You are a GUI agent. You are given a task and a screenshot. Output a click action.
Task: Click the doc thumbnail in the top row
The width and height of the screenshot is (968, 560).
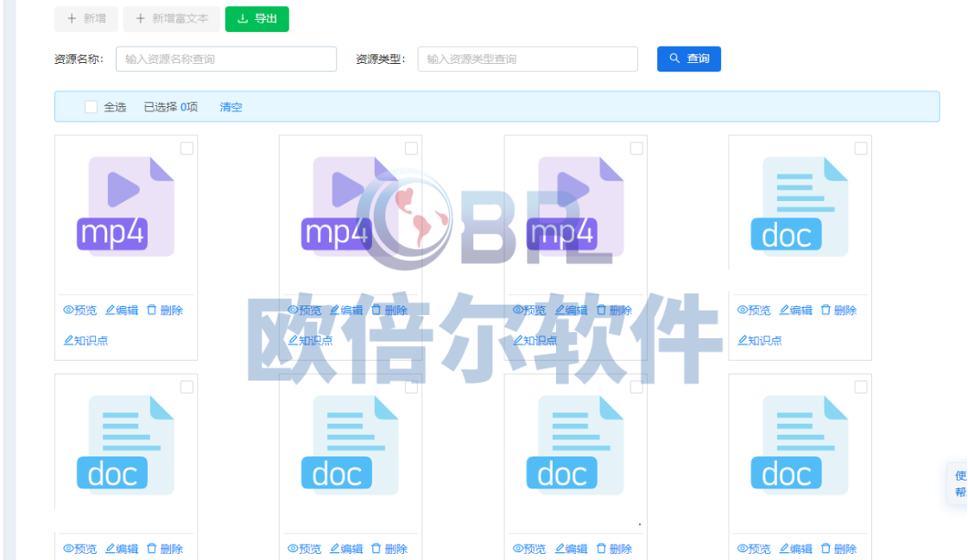pos(800,206)
